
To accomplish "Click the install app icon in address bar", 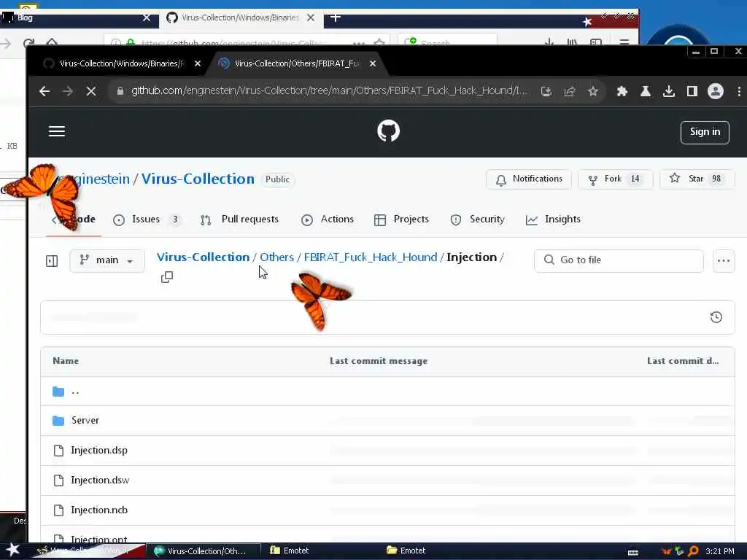I will click(546, 91).
